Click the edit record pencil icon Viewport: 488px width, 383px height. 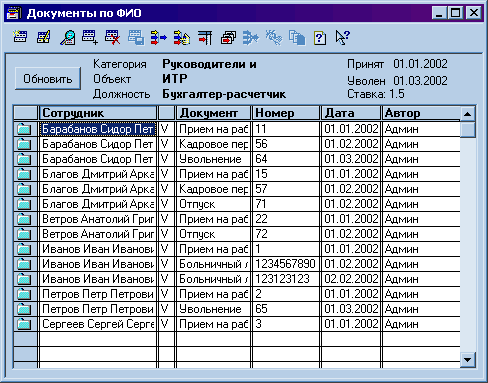click(44, 37)
